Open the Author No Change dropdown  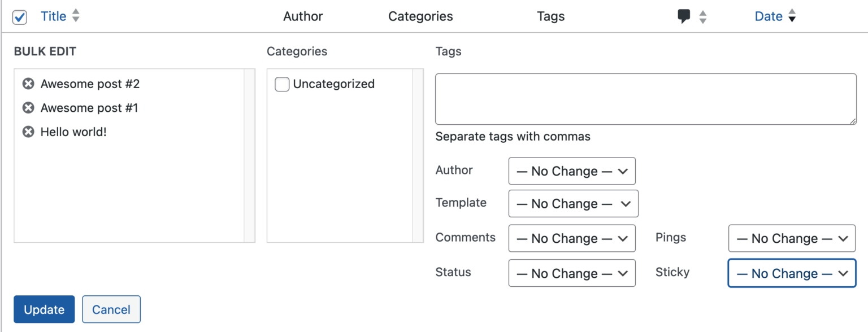[571, 171]
